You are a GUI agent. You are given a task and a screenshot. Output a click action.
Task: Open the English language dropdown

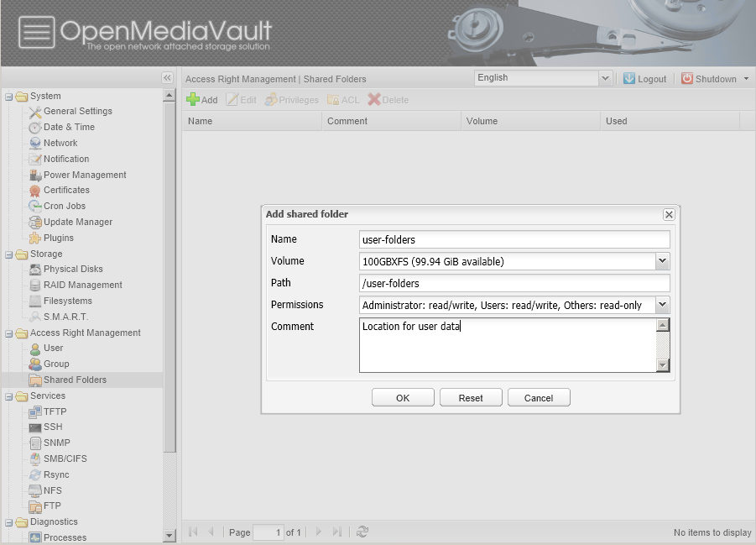coord(605,78)
